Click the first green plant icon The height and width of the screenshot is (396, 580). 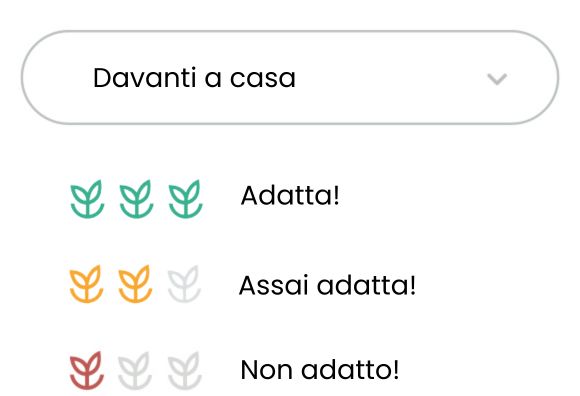(x=87, y=199)
